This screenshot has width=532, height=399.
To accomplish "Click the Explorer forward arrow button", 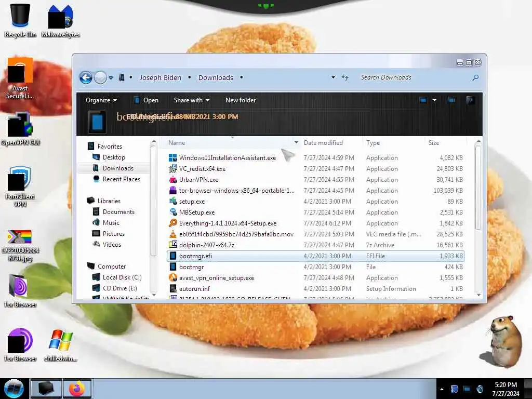I will point(100,78).
